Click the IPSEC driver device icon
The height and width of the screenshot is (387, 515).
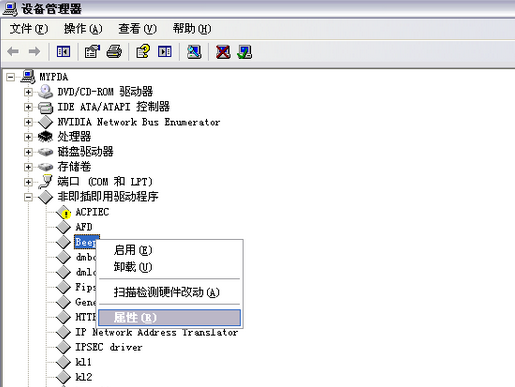click(63, 347)
